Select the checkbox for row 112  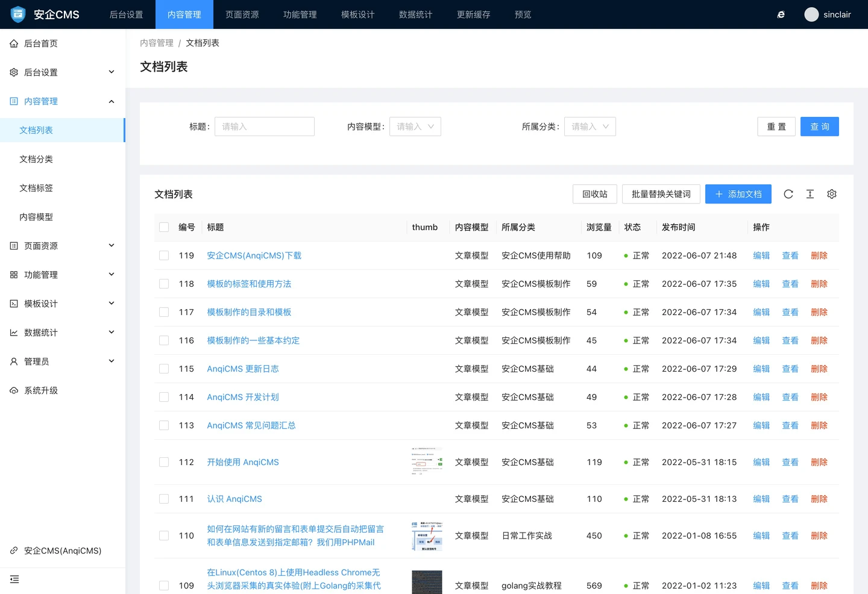pos(164,462)
